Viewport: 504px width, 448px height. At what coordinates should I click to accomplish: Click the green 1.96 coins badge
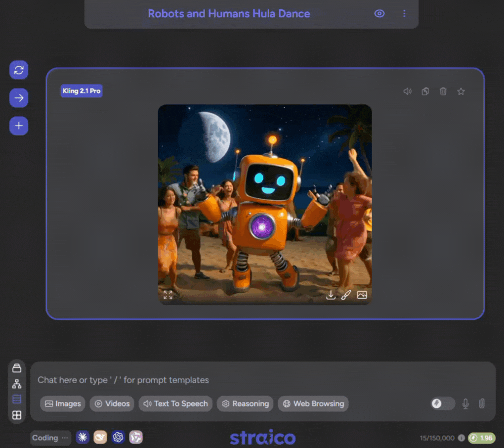(x=481, y=438)
